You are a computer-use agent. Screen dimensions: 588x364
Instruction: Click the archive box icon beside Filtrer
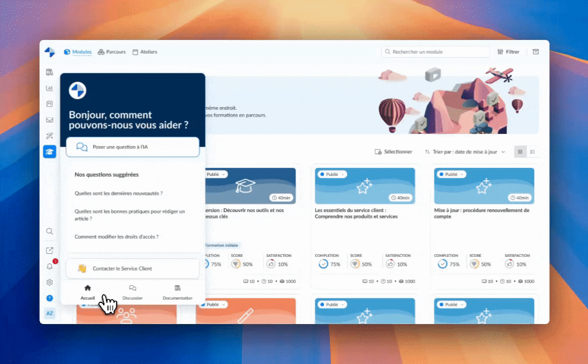[x=535, y=52]
